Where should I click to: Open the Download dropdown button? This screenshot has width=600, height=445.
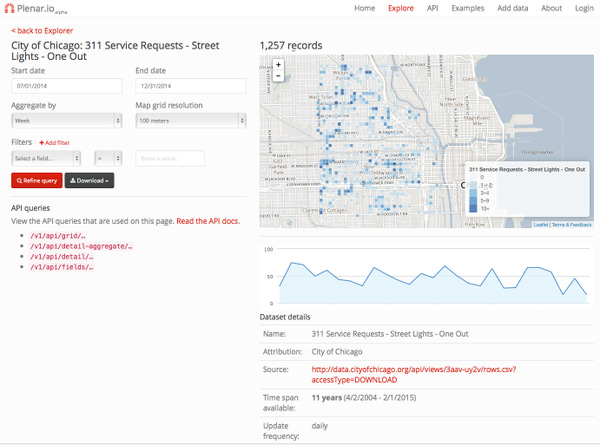click(x=89, y=181)
